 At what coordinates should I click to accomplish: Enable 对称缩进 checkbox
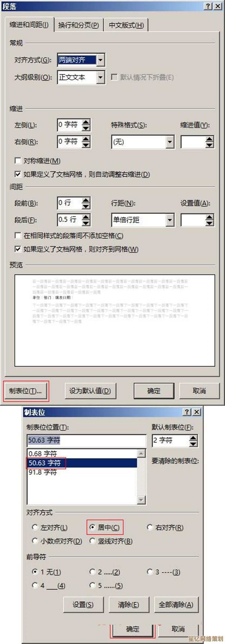click(x=18, y=161)
